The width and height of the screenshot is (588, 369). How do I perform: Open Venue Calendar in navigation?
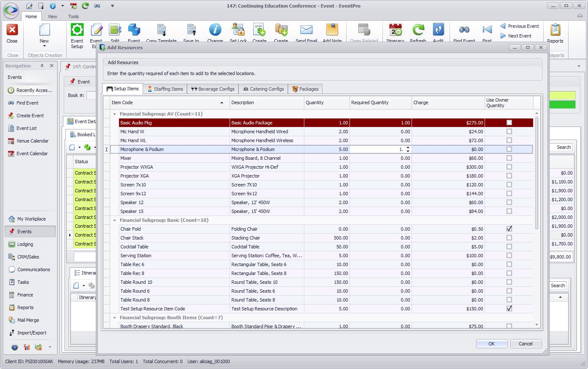(x=29, y=141)
